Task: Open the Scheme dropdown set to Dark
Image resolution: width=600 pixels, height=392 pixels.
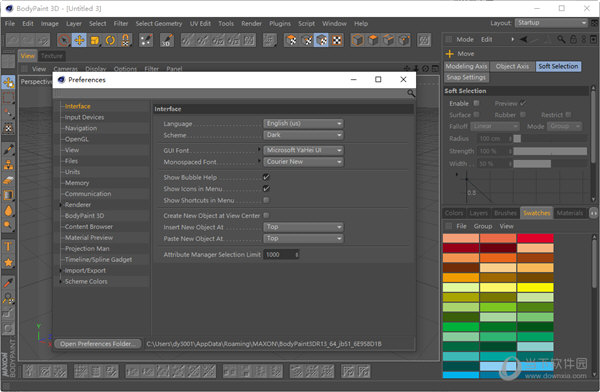Action: click(x=303, y=135)
